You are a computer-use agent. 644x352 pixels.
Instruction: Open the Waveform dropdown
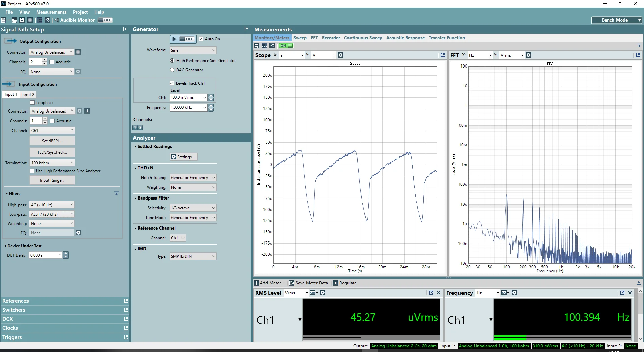[x=193, y=50]
